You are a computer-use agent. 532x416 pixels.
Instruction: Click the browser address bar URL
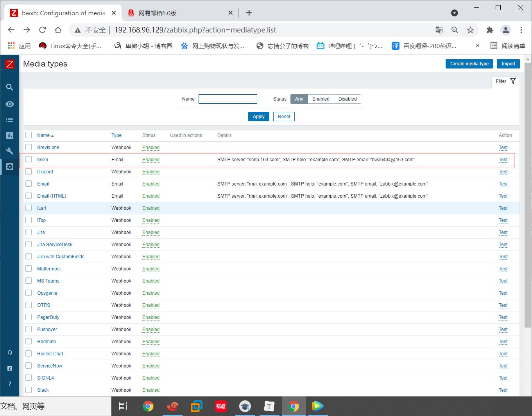195,30
